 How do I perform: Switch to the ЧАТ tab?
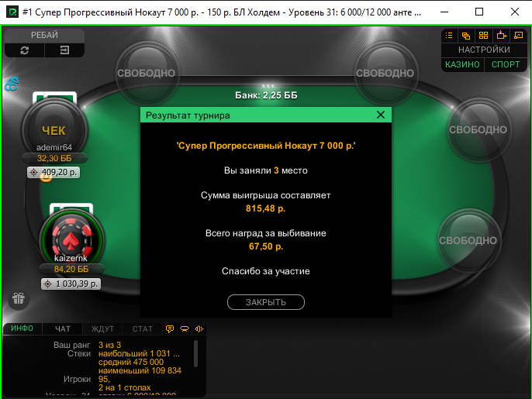63,328
